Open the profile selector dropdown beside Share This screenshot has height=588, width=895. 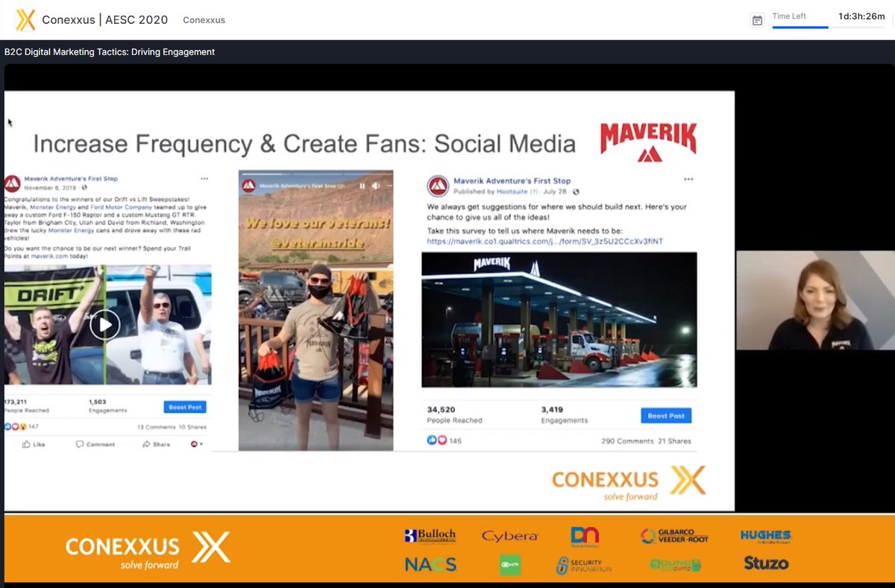pos(197,444)
